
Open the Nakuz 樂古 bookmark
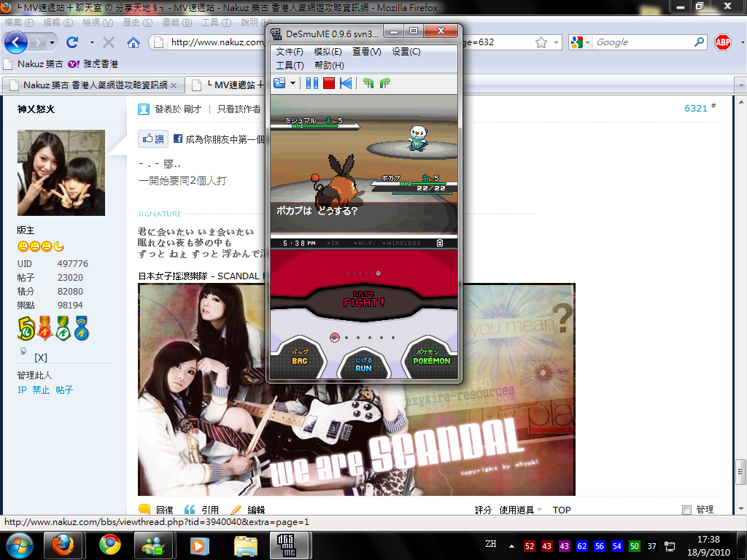[x=34, y=64]
